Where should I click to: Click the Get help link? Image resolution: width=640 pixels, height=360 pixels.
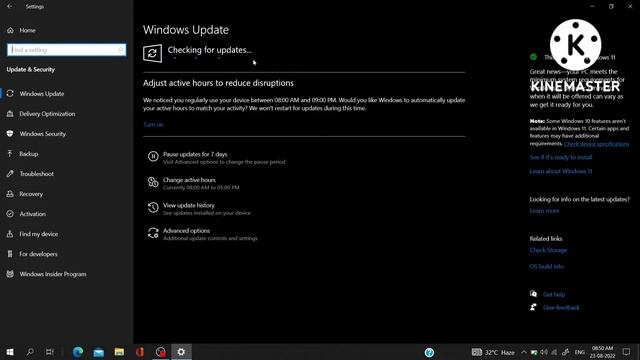554,294
